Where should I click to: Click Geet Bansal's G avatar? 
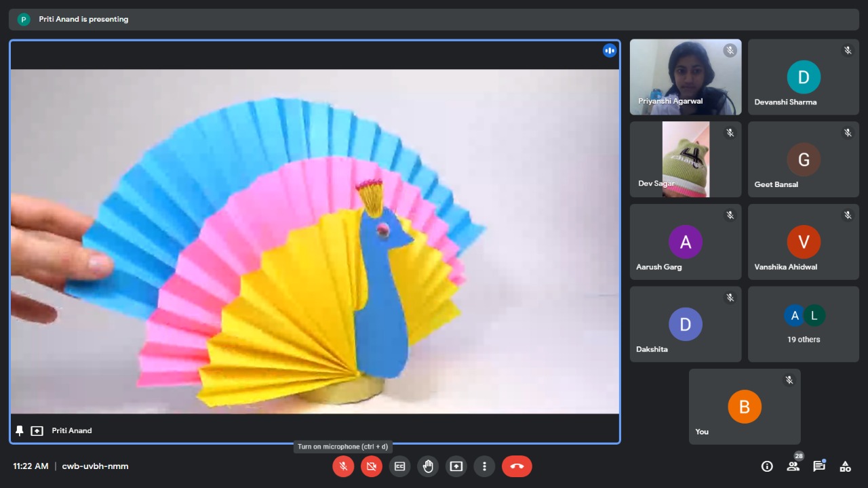tap(804, 160)
